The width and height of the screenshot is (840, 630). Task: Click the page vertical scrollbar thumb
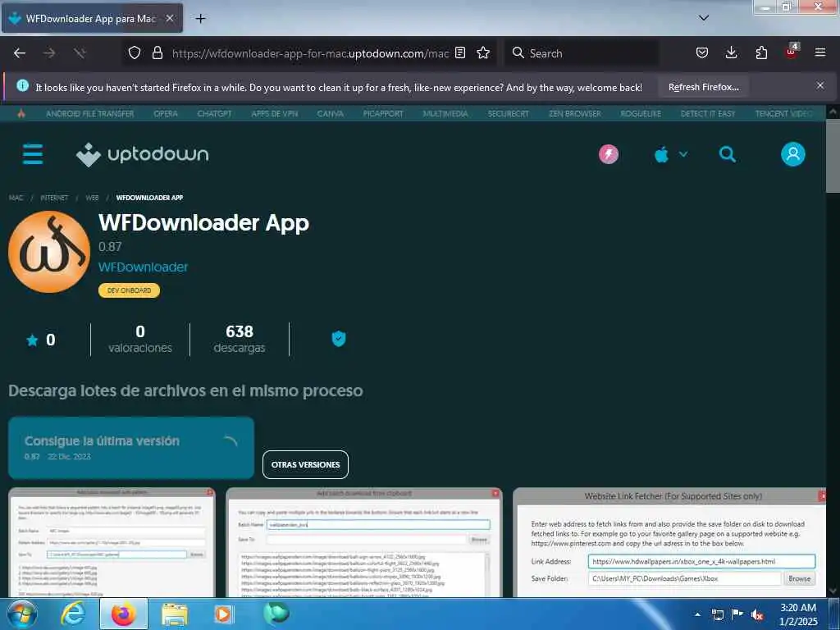tap(833, 155)
